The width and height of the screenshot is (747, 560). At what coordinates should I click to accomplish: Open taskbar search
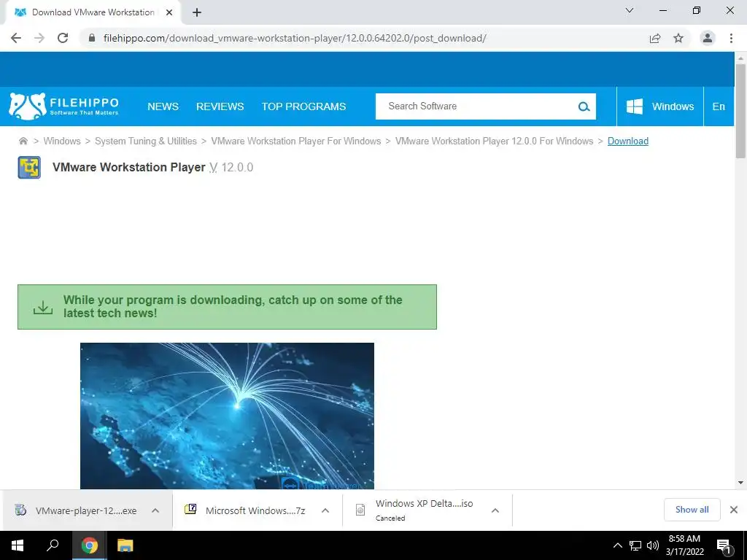point(53,545)
